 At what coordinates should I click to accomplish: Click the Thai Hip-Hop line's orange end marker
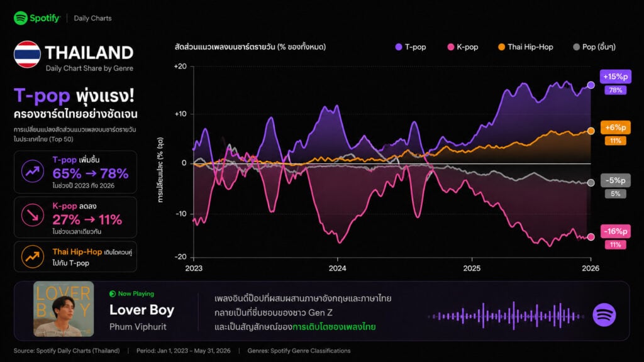[x=591, y=131]
